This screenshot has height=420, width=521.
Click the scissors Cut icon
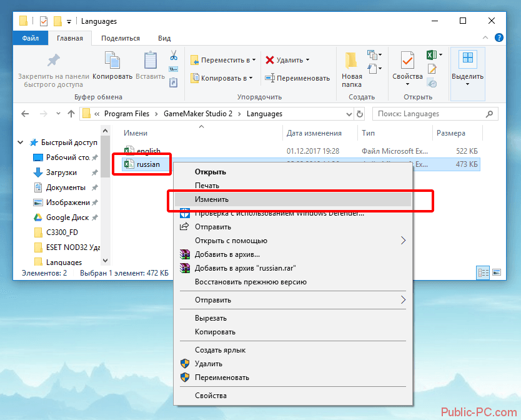click(174, 55)
